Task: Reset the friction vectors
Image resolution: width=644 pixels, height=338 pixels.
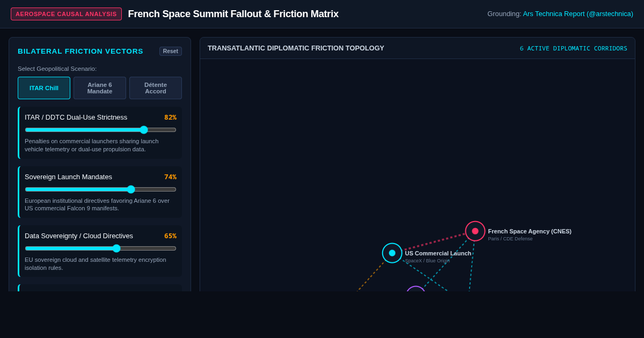Action: pyautogui.click(x=171, y=51)
